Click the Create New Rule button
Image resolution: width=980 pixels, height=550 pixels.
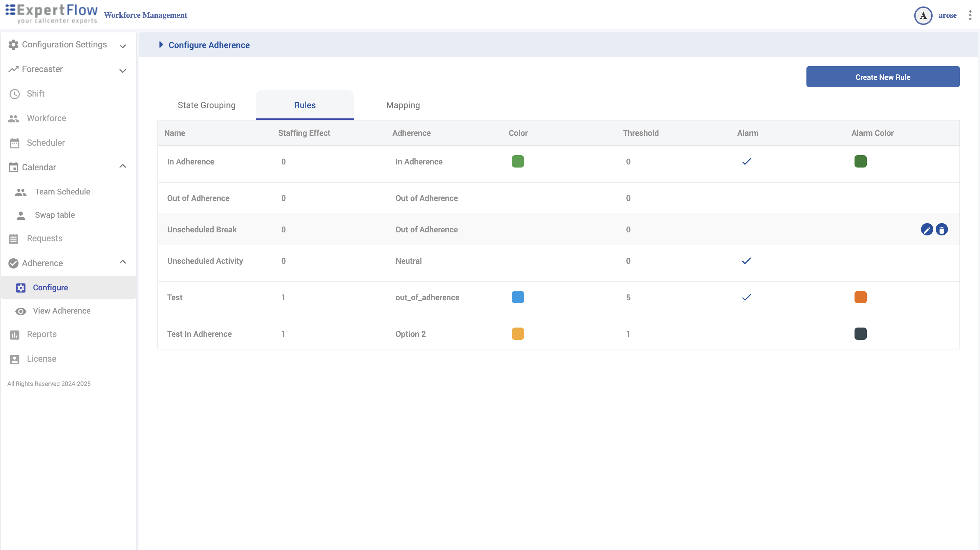tap(882, 77)
